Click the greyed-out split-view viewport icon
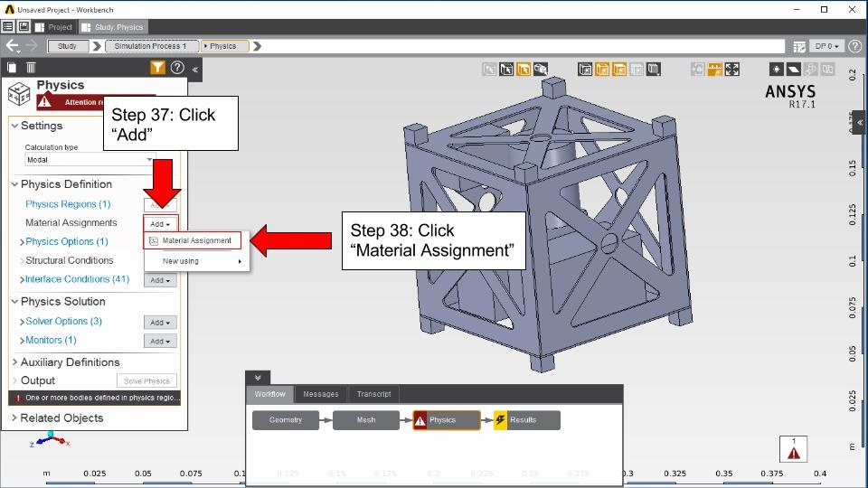This screenshot has width=868, height=488. 827,70
